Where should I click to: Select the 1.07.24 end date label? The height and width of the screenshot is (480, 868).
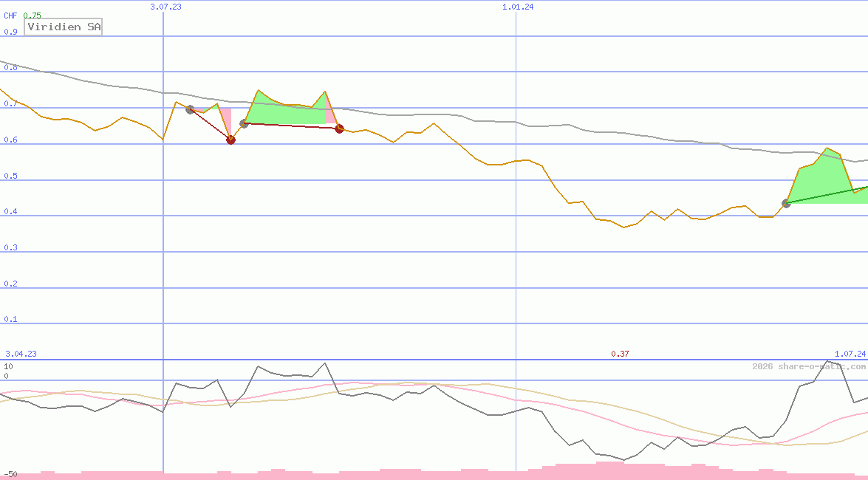click(x=850, y=354)
